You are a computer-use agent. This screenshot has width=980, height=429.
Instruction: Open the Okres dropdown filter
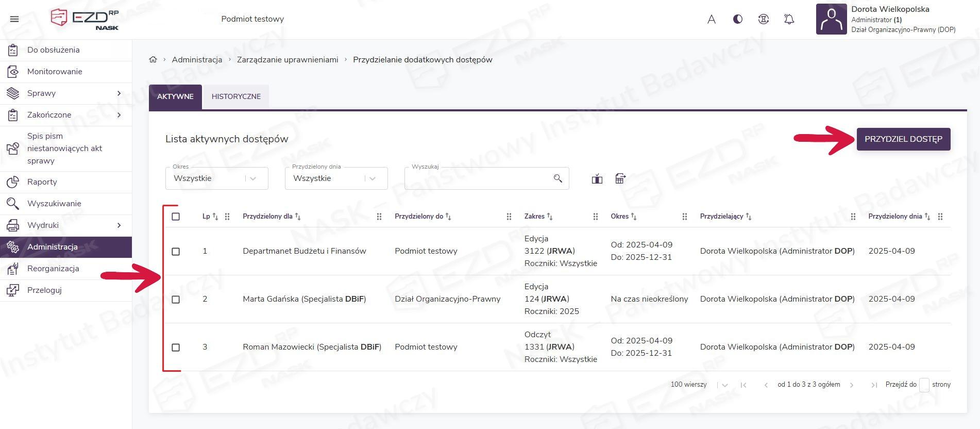216,178
